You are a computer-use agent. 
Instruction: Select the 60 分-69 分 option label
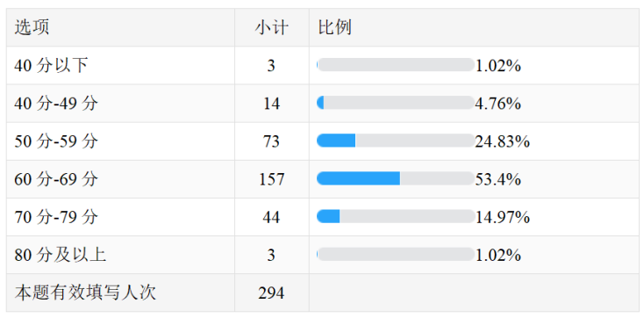[x=56, y=179]
